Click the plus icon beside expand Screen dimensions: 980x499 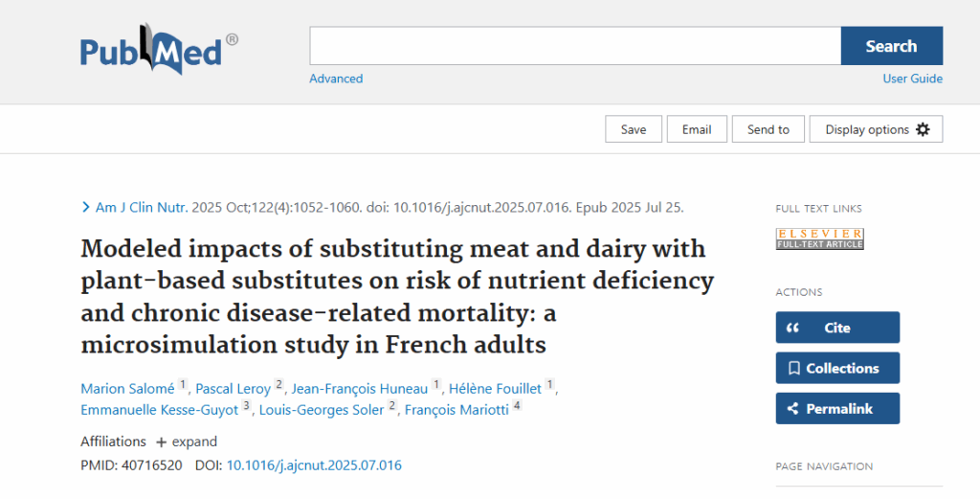161,442
